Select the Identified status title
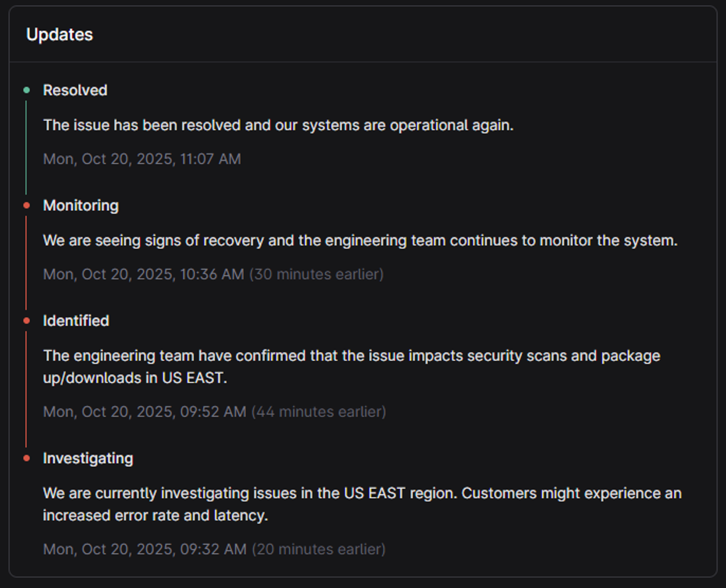 pyautogui.click(x=76, y=321)
